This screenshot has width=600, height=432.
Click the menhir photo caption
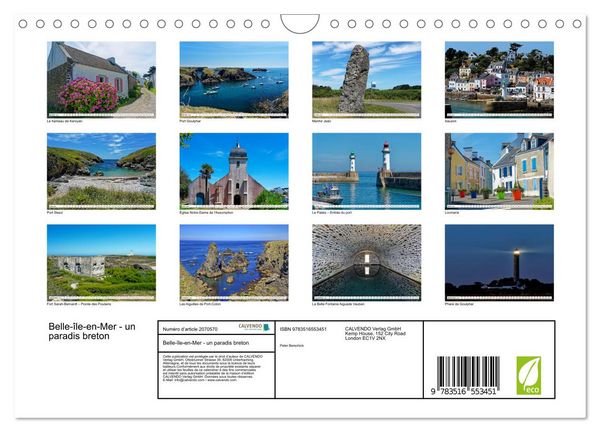321,121
